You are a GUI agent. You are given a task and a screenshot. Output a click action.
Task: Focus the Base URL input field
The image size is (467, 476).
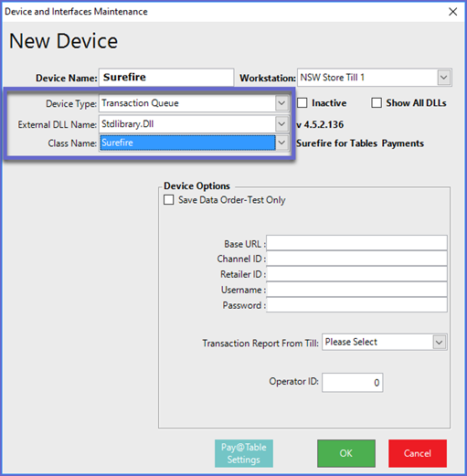(x=356, y=243)
